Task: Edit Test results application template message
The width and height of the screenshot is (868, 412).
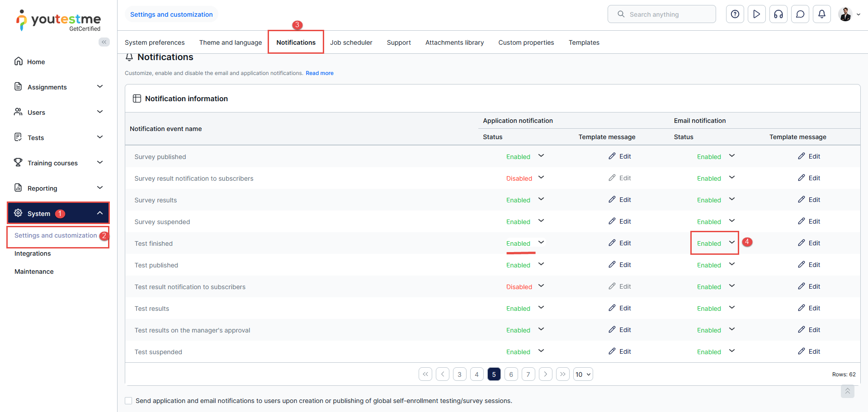Action: pyautogui.click(x=619, y=308)
